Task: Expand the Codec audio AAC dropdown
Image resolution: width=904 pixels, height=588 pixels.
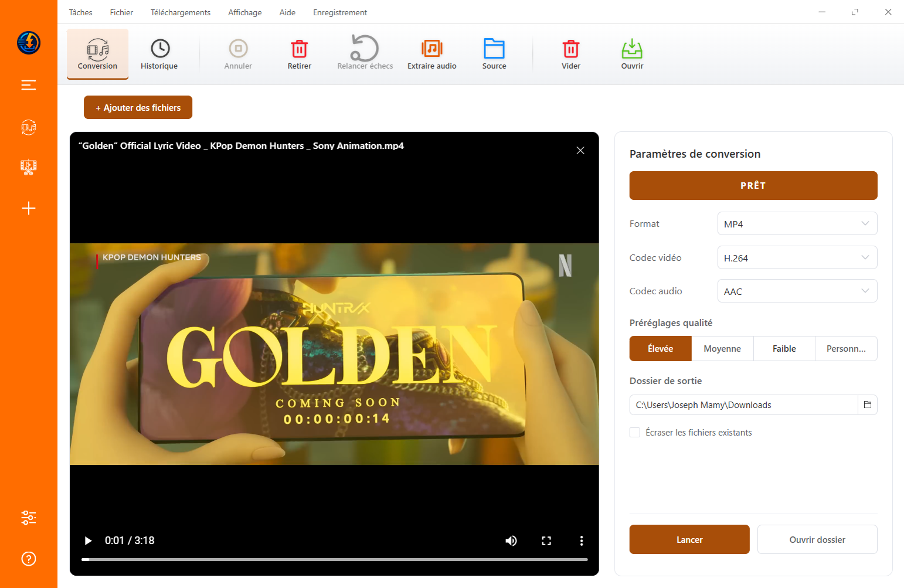Action: 797,291
